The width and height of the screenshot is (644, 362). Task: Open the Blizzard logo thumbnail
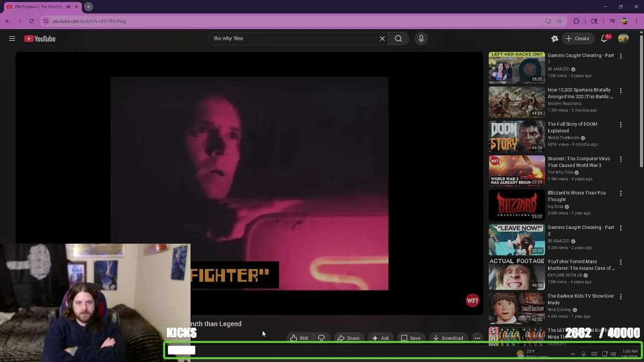pos(517,205)
